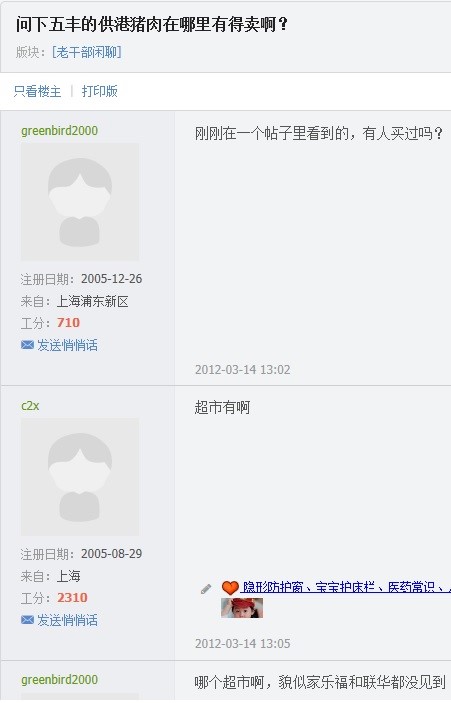Viewport: 451px width, 703px height.
Task: Click the orange heart icon in signature
Action: [230, 587]
